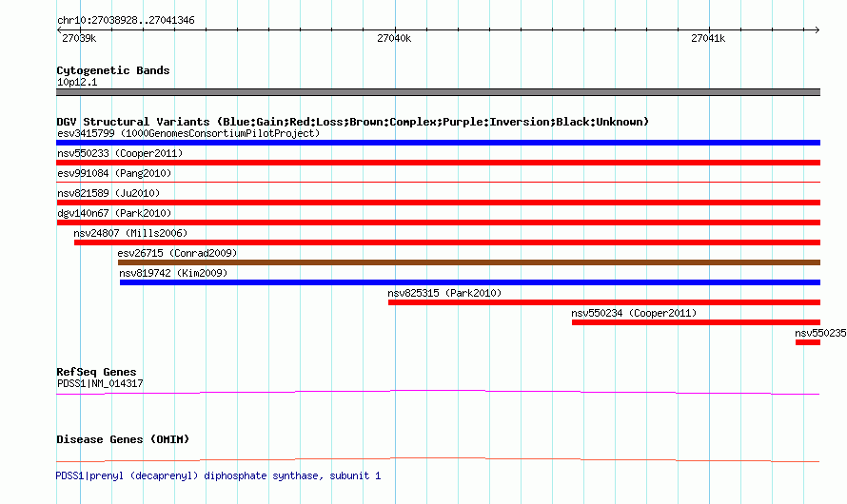Select the nsv550234 (Cooper2011) label
The image size is (847, 504).
point(634,313)
